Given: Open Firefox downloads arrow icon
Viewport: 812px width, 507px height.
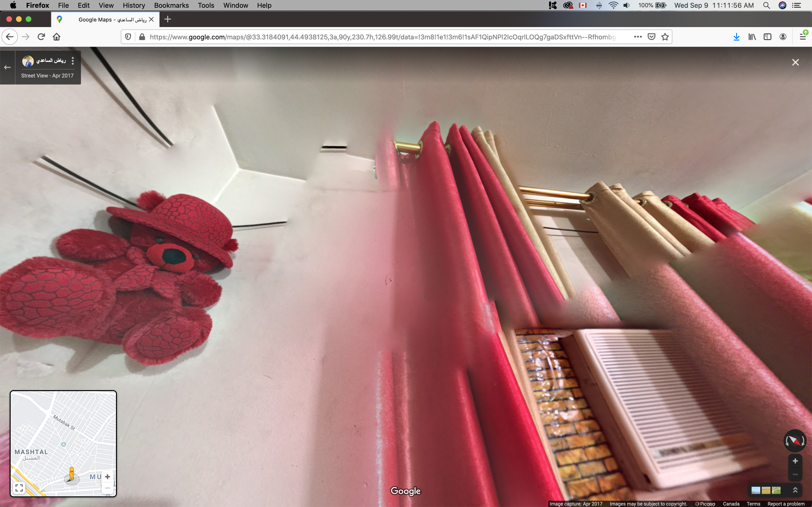Looking at the screenshot, I should pyautogui.click(x=736, y=37).
